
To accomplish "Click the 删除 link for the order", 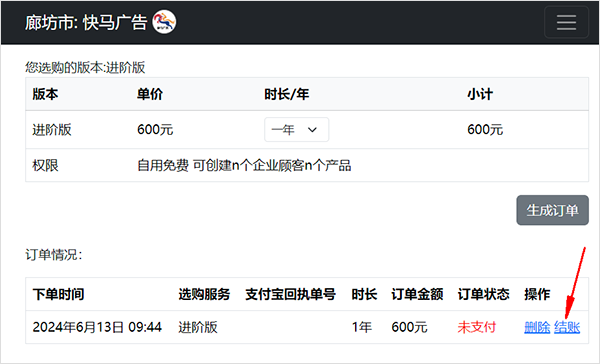I will point(537,327).
